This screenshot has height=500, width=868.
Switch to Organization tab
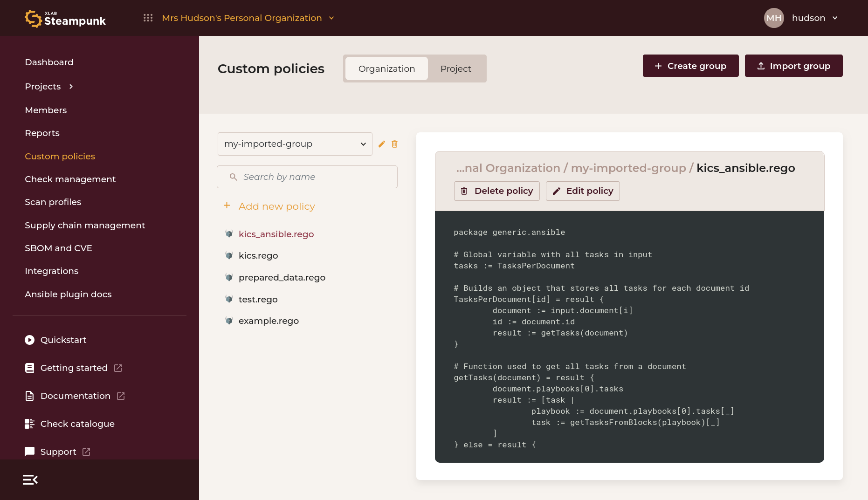[386, 69]
